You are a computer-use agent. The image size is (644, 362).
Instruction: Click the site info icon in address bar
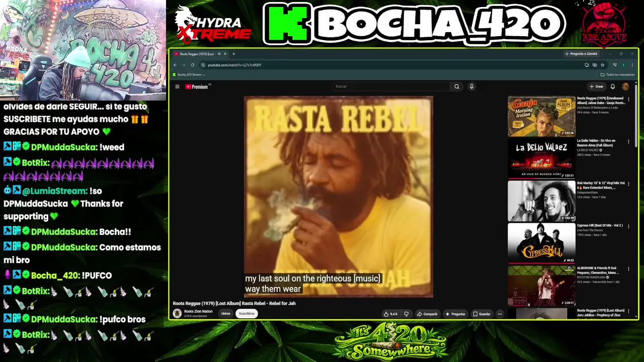[203, 65]
